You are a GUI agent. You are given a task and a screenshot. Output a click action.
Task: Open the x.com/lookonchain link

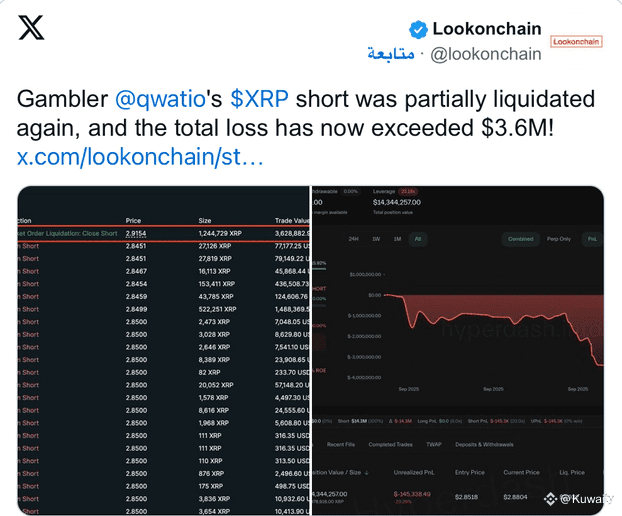[x=141, y=158]
